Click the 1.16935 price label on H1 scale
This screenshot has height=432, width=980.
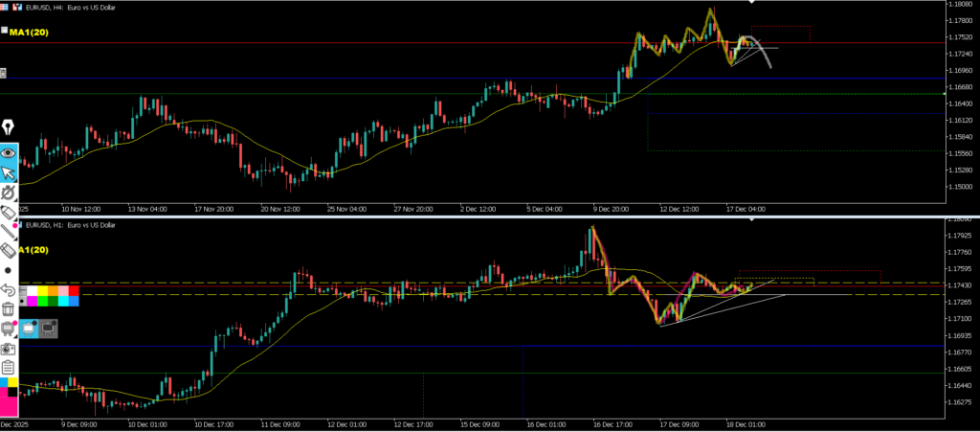959,335
